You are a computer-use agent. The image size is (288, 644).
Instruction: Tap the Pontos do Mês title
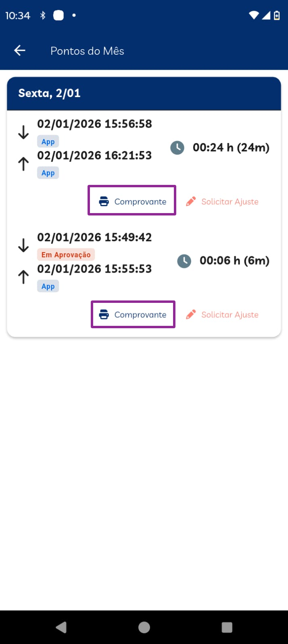pos(87,51)
